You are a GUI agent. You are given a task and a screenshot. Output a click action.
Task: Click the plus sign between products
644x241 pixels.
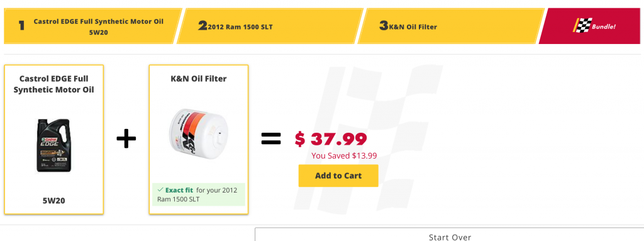tap(126, 139)
